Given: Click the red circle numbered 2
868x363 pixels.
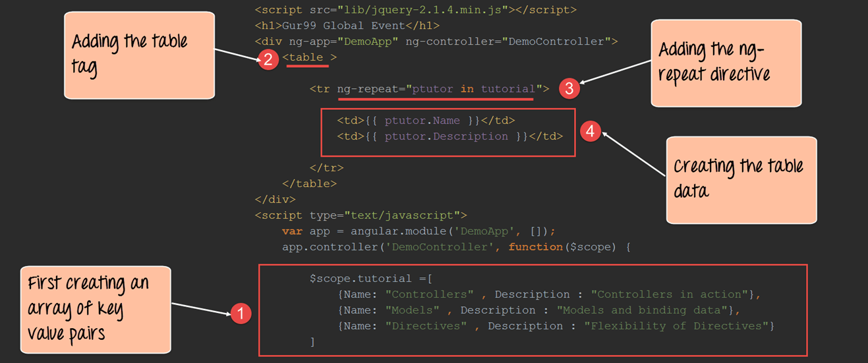Looking at the screenshot, I should click(268, 60).
